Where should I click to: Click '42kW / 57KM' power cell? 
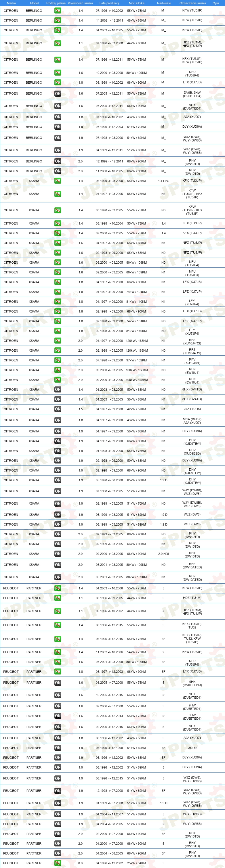click(x=137, y=409)
